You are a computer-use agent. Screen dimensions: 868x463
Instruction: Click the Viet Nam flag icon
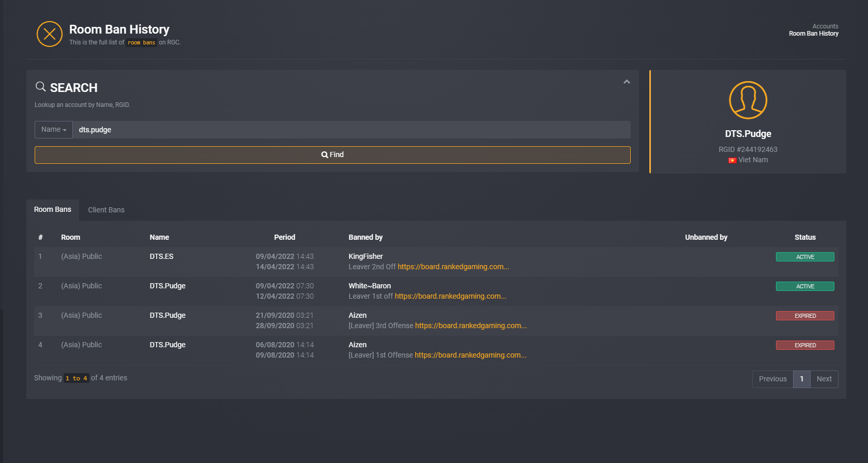(733, 160)
